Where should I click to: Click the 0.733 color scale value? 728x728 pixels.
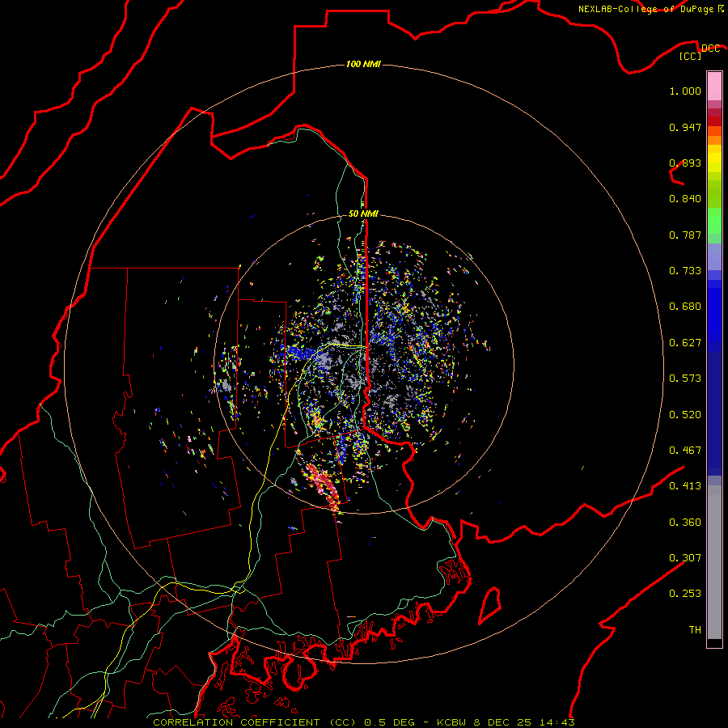tap(685, 271)
